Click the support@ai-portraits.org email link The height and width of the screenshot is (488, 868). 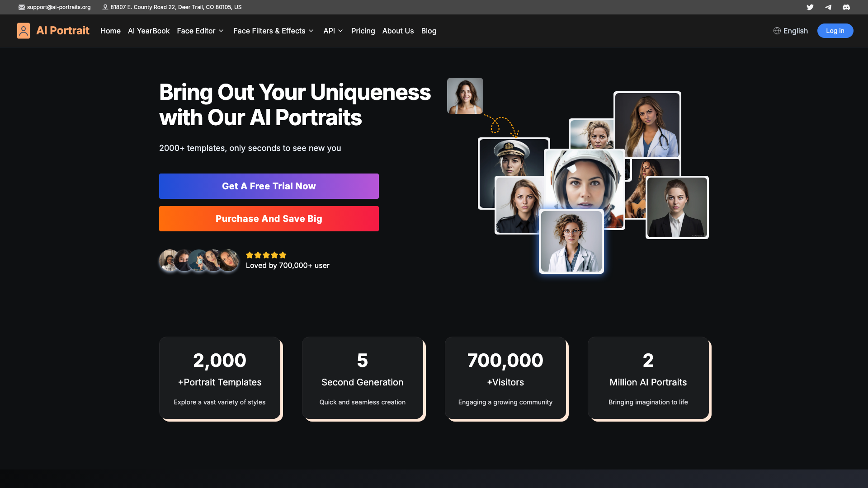(59, 7)
